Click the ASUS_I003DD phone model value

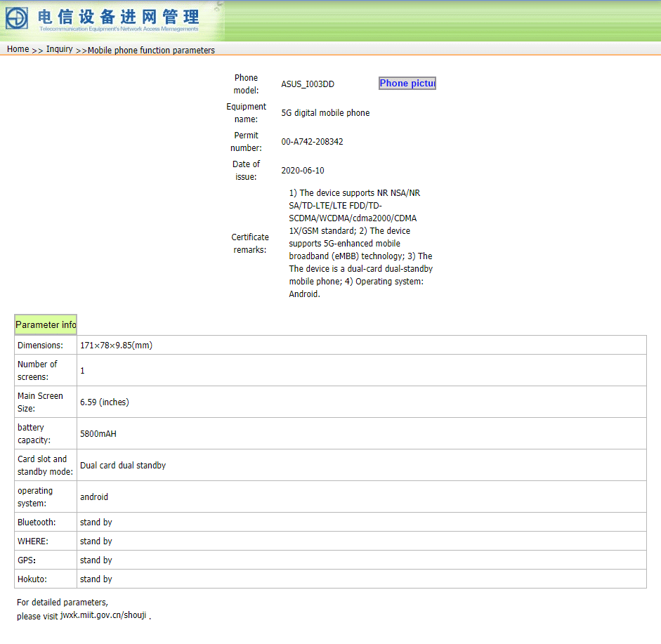pyautogui.click(x=308, y=84)
